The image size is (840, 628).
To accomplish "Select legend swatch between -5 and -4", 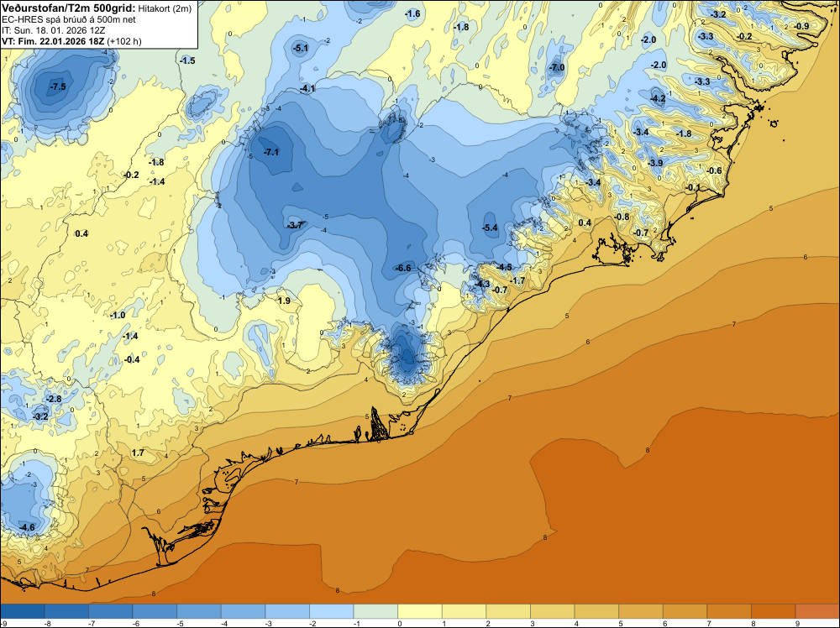I will coord(199,611).
